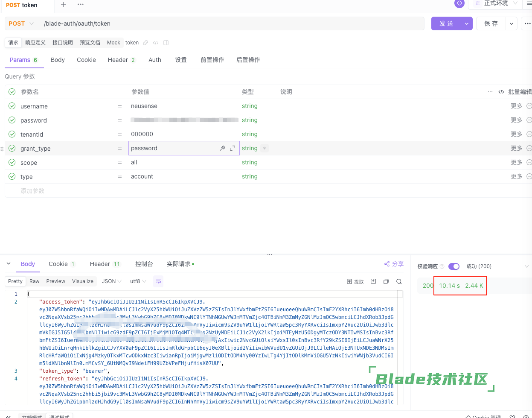The height and width of the screenshot is (418, 532).
Task: Click the magic wand icon in grant_type value
Action: [222, 148]
